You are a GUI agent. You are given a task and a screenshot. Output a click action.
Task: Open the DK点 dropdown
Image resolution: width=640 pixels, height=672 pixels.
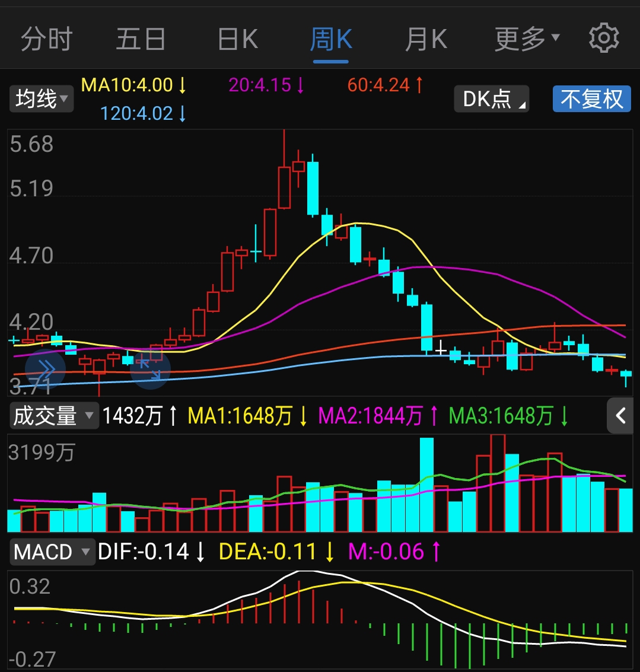(491, 99)
